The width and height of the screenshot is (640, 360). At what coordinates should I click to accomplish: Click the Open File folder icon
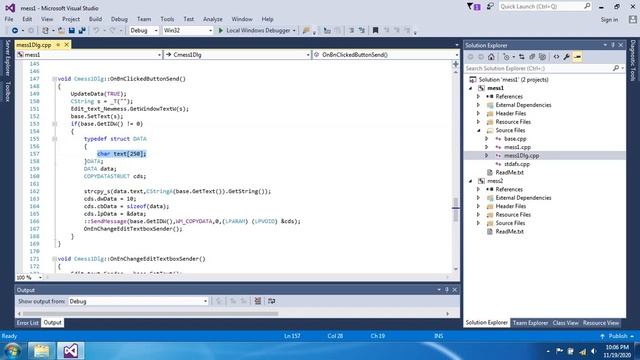(x=61, y=31)
